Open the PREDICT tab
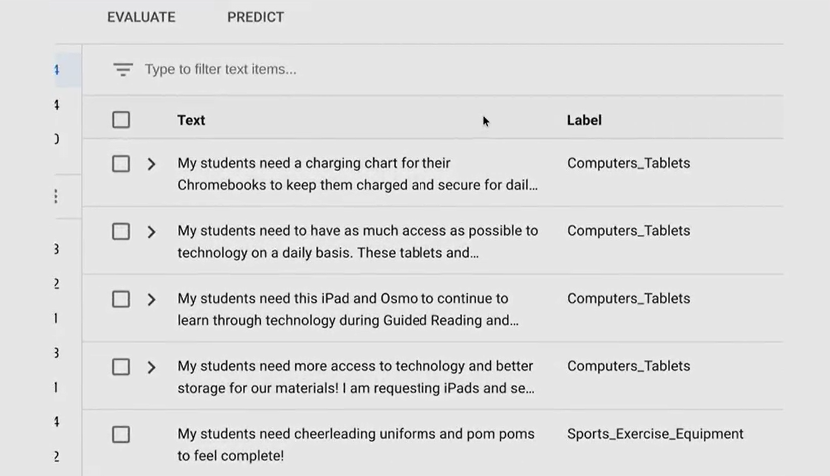The image size is (830, 476). (x=255, y=17)
